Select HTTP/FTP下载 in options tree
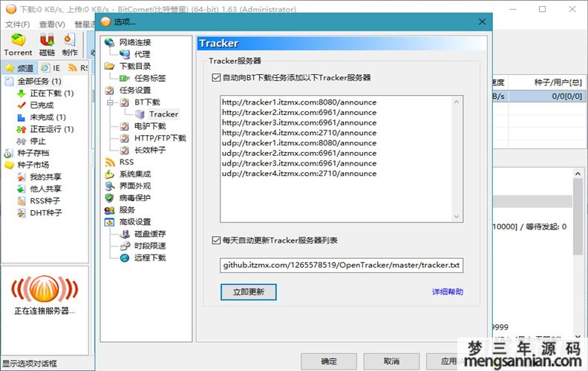This screenshot has height=371, width=588. 160,138
